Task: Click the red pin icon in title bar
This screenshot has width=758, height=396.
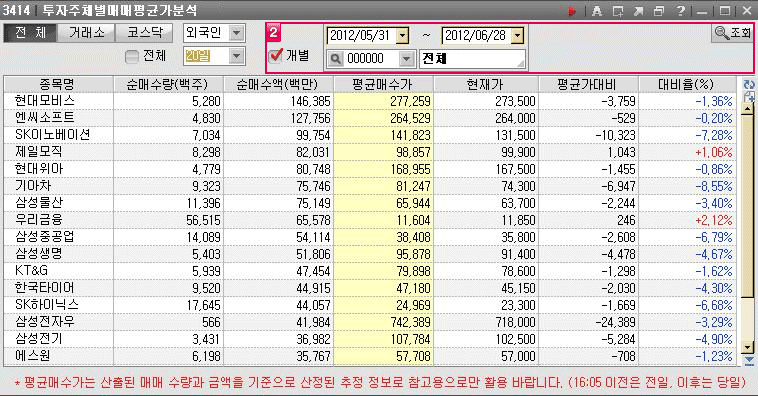Action: pyautogui.click(x=572, y=11)
